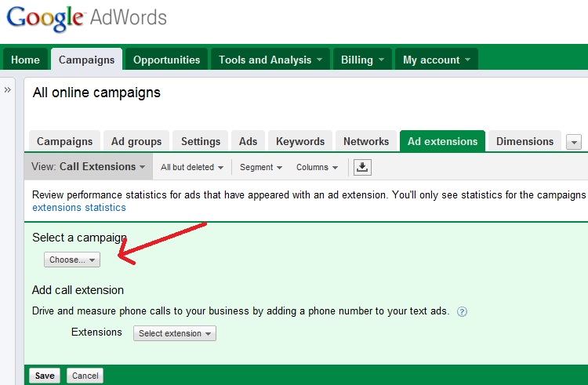Follow the extensions statistics link
The height and width of the screenshot is (385, 588).
pyautogui.click(x=79, y=207)
